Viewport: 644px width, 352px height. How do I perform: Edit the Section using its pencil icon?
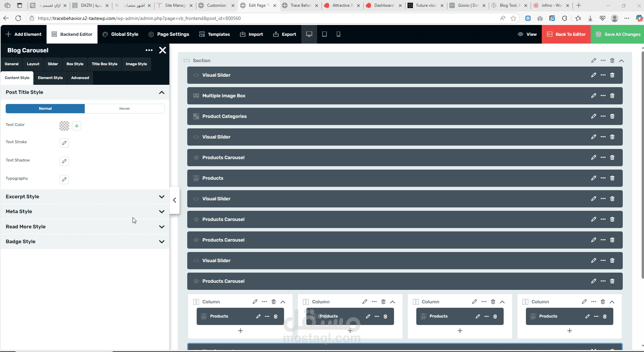[593, 60]
